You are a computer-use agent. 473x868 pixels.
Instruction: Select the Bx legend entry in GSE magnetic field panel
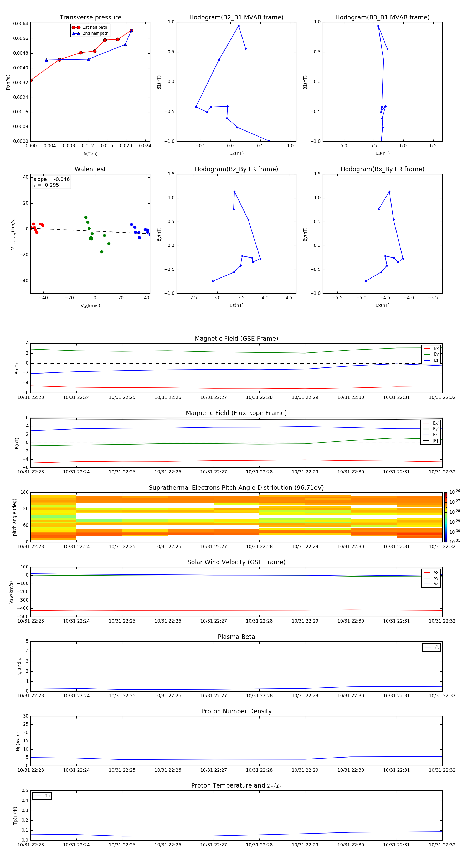pyautogui.click(x=431, y=349)
